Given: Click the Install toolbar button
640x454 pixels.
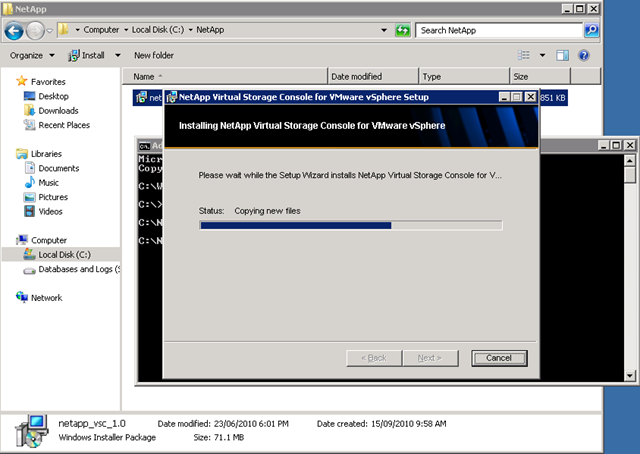Looking at the screenshot, I should click(86, 55).
